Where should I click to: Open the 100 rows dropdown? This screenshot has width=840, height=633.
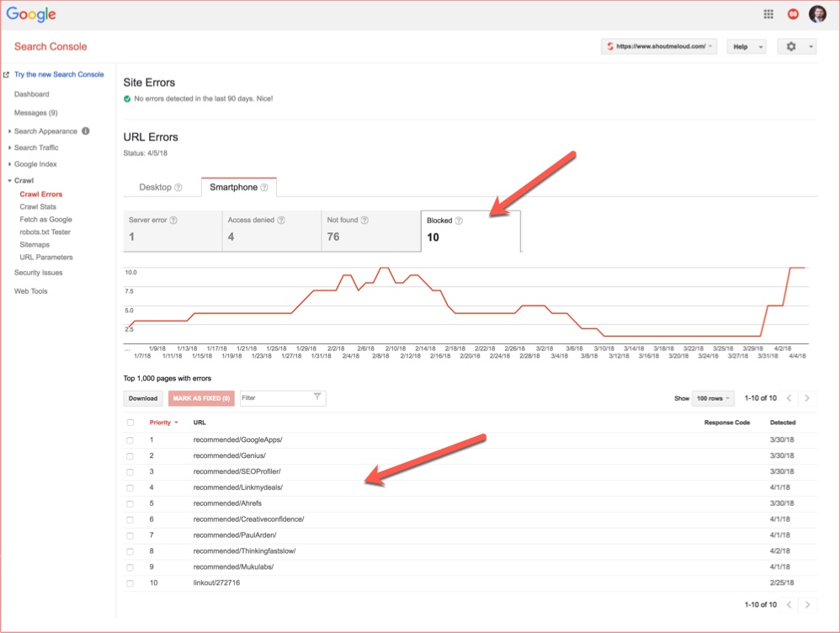(x=712, y=397)
